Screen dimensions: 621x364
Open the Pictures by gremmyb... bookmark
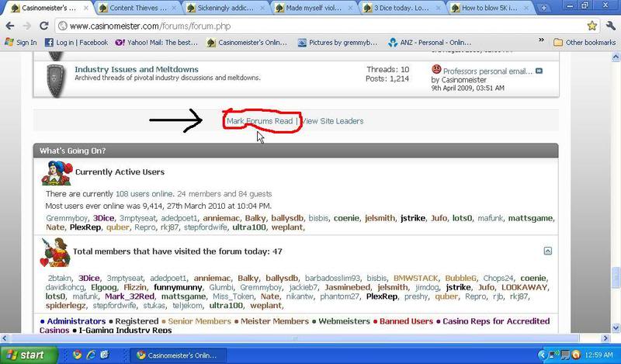tap(338, 43)
